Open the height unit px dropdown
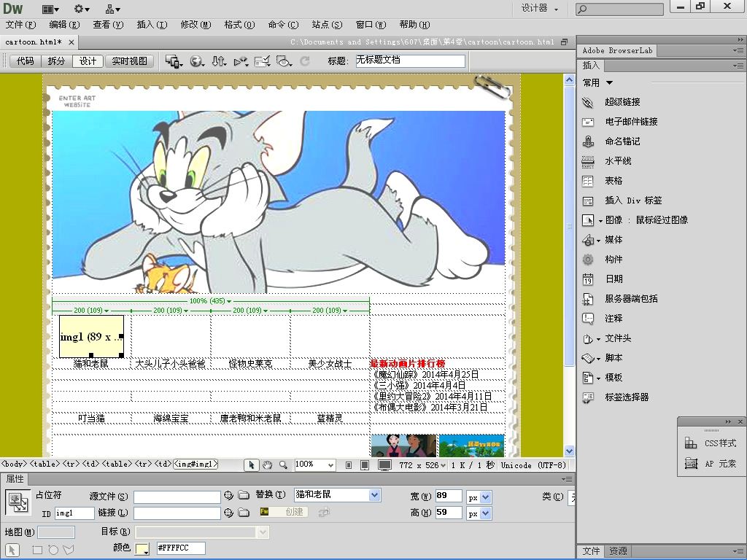 tap(485, 514)
